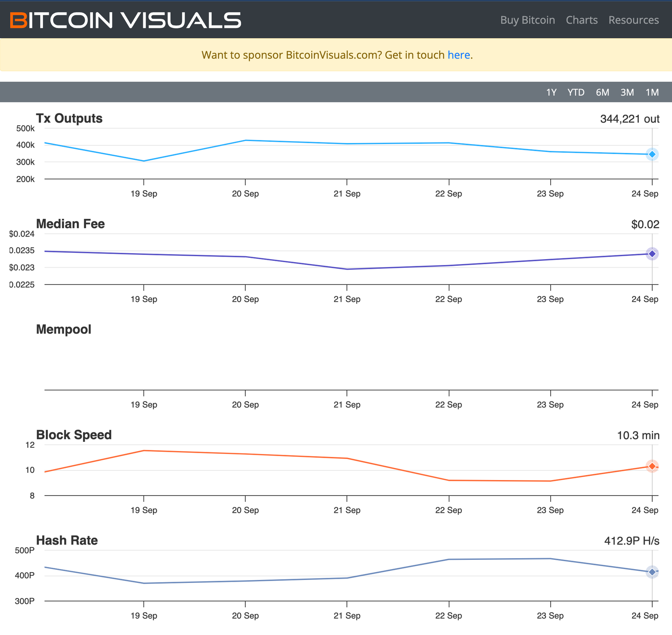Click Tx Outputs blue diamond marker
The image size is (672, 635).
click(x=652, y=155)
